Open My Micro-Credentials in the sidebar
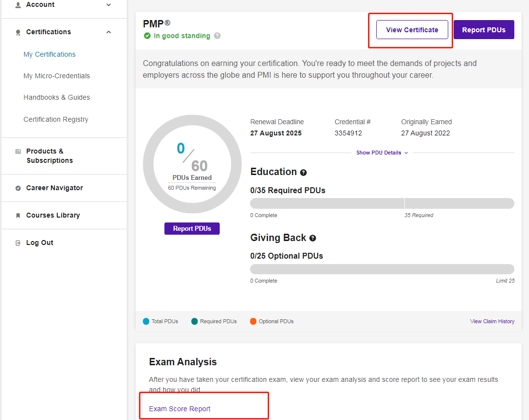The image size is (529, 420). [57, 76]
